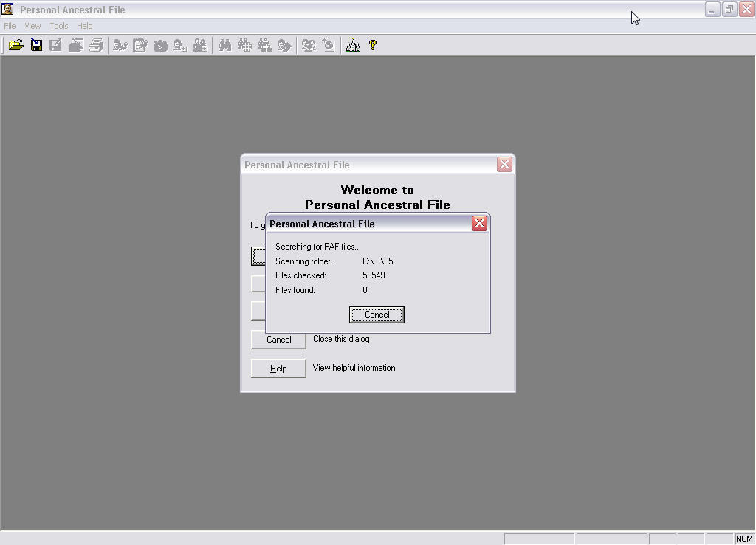Print a report
Viewport: 756px width, 545px height.
(x=96, y=45)
